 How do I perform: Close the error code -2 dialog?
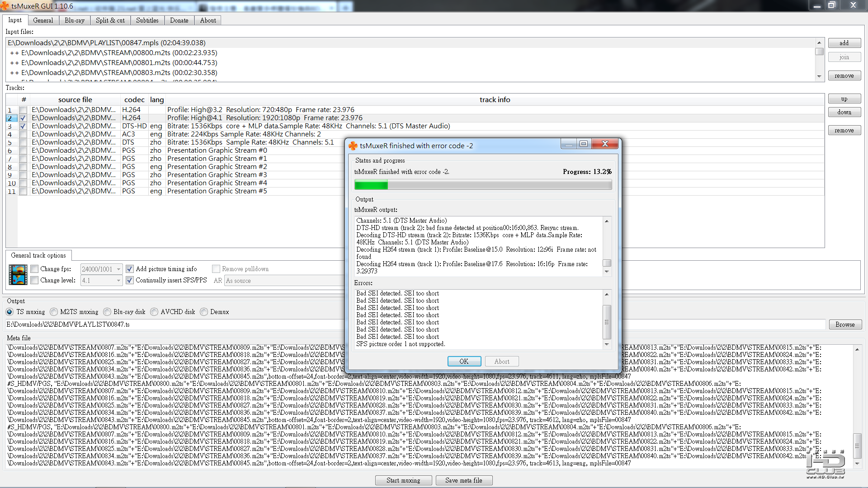coord(605,144)
